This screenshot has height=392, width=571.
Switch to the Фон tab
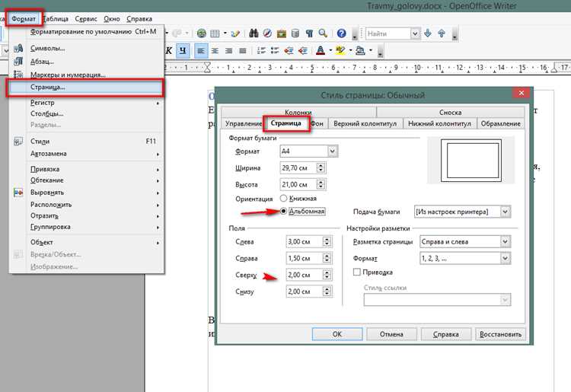[x=317, y=123]
